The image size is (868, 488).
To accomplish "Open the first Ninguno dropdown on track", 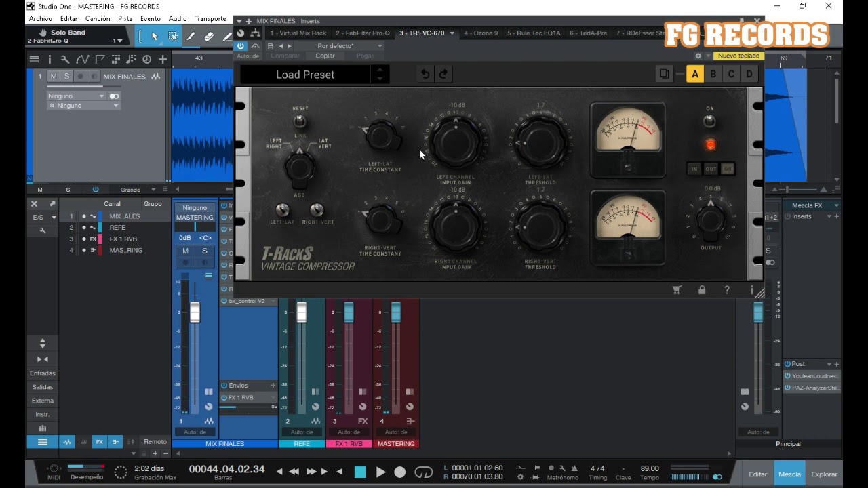I will (x=79, y=96).
